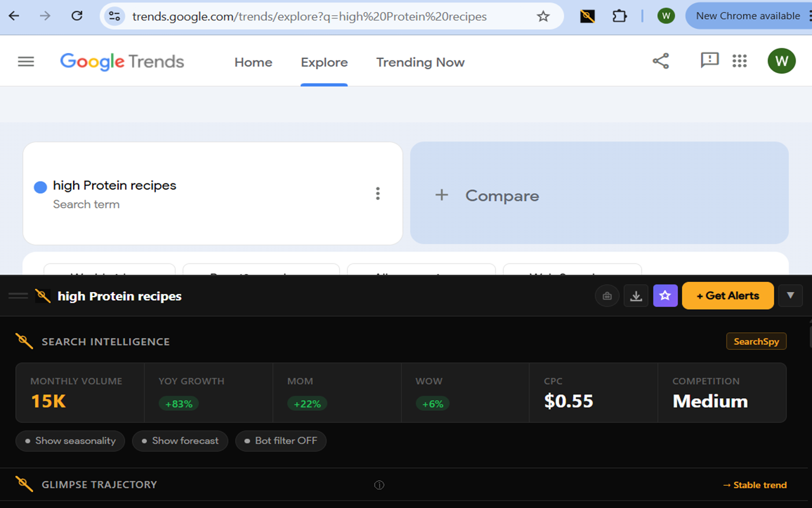Click the Glimpse panel title high Protein recipes
This screenshot has width=812, height=508.
(x=119, y=296)
